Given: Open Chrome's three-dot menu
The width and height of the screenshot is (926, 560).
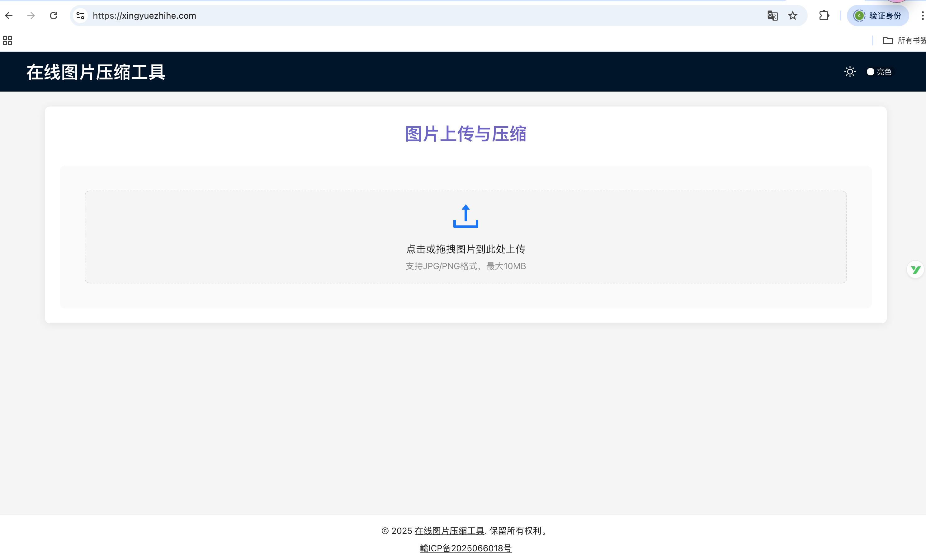Looking at the screenshot, I should (x=922, y=16).
